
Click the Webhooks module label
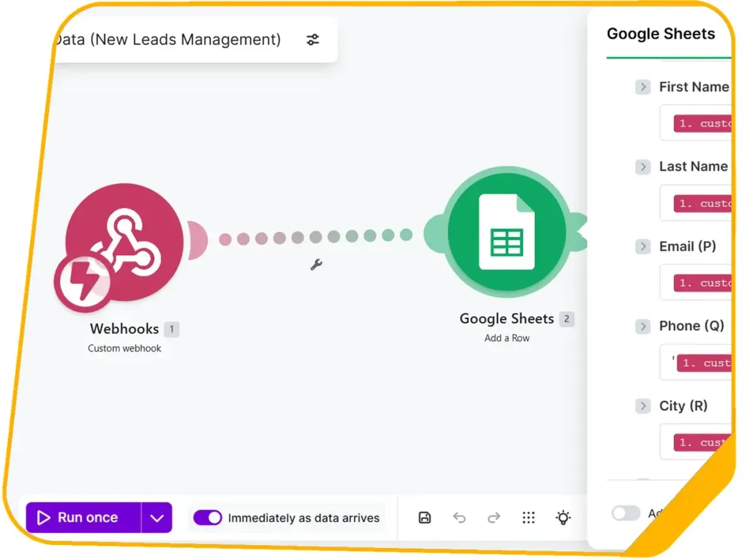[x=124, y=329]
